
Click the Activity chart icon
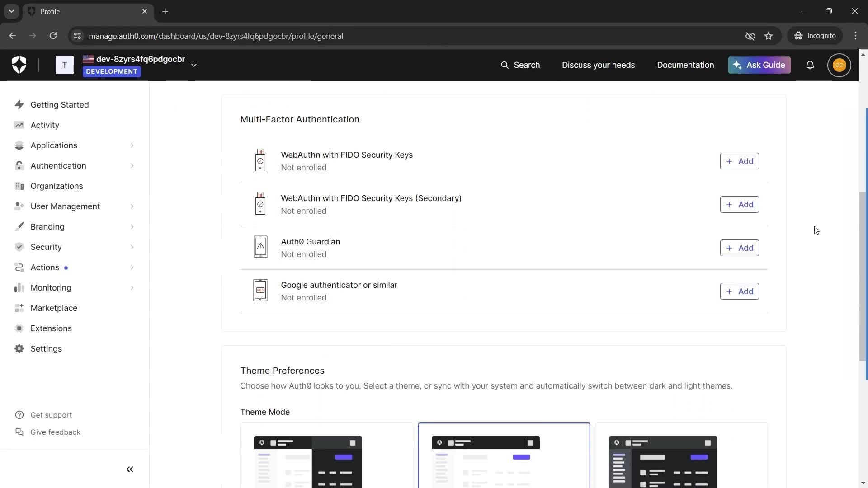pos(19,125)
